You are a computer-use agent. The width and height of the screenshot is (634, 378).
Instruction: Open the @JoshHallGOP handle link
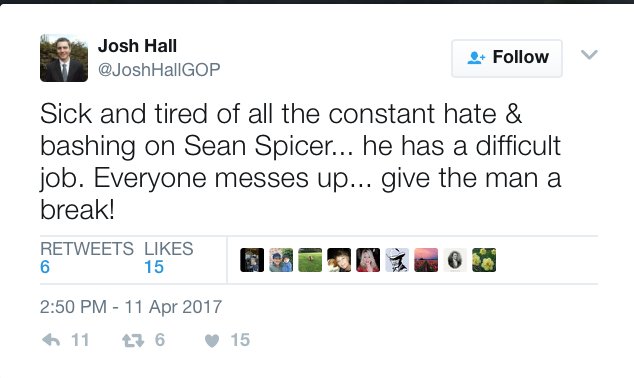click(159, 70)
